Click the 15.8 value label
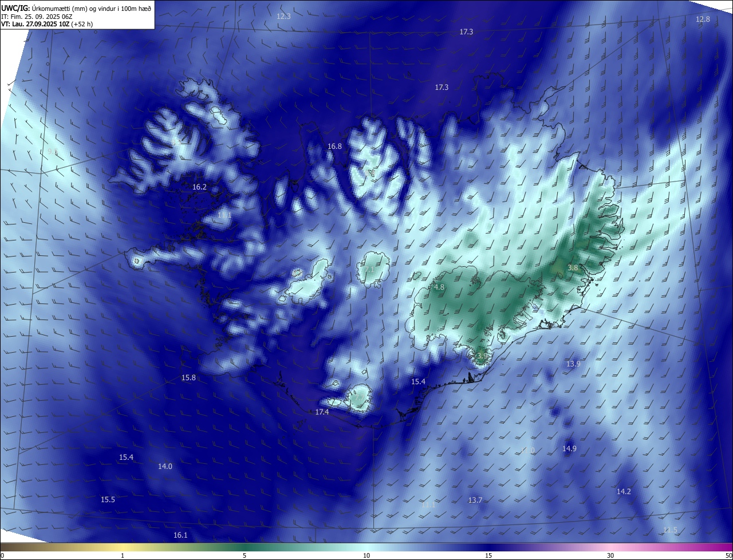This screenshot has width=733, height=560. (x=188, y=378)
